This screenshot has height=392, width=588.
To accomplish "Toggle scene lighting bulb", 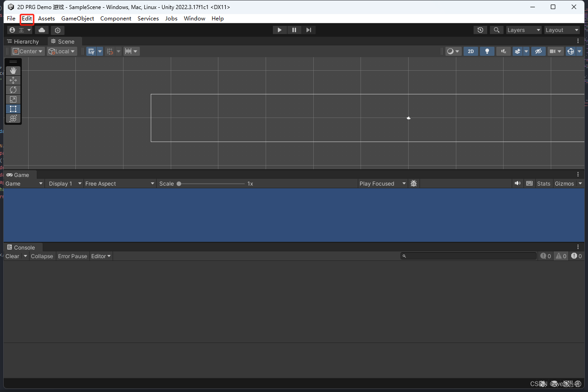I will point(487,51).
